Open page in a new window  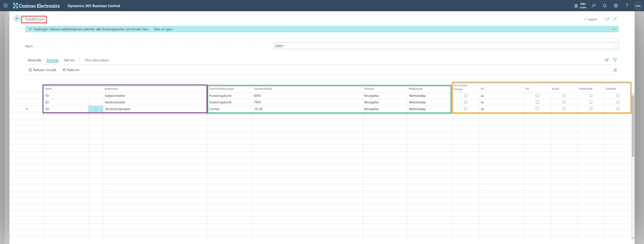pos(607,19)
